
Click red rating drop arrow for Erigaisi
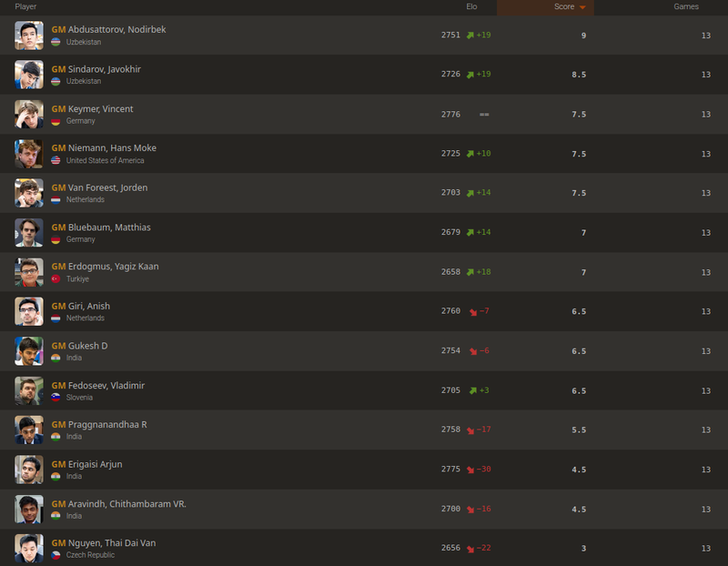[x=470, y=470]
